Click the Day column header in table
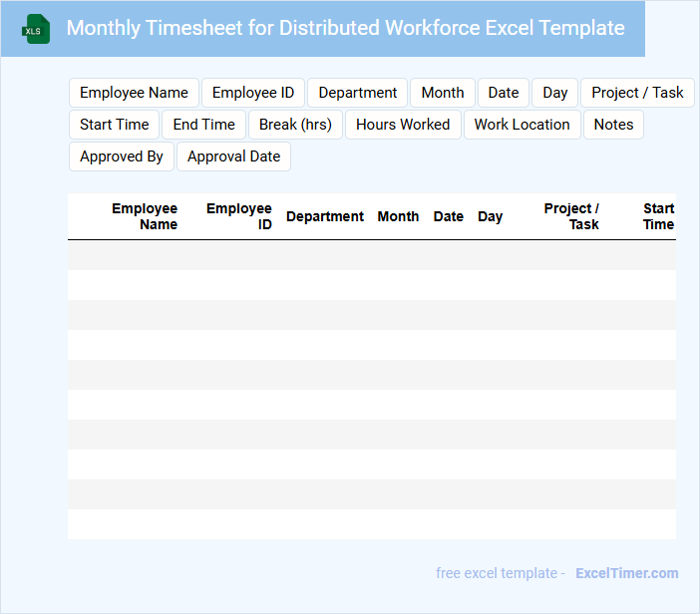This screenshot has width=700, height=614. 491,216
